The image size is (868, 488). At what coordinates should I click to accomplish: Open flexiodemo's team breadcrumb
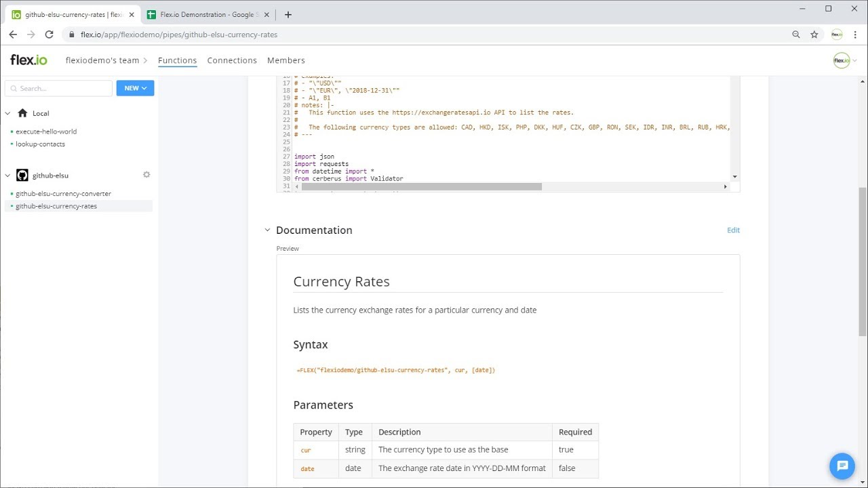coord(102,60)
